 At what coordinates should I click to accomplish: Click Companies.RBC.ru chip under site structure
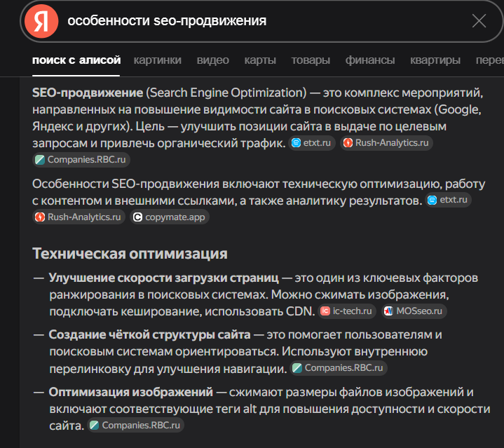(339, 368)
